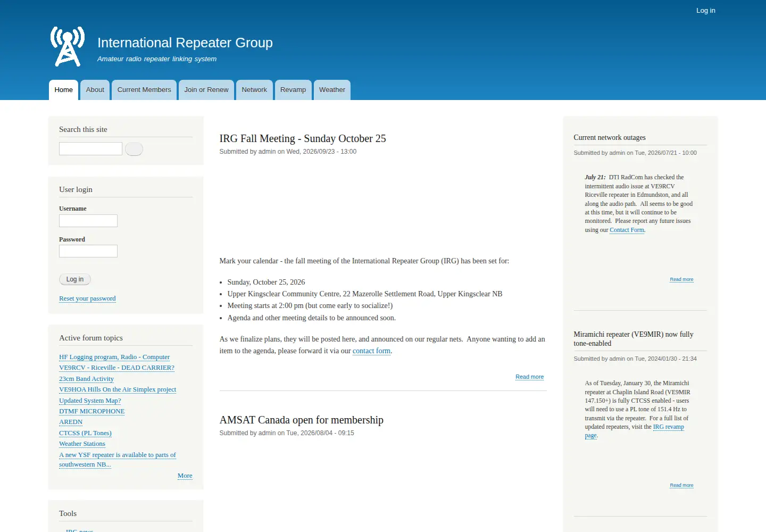Viewport: 766px width, 532px height.
Task: Open the Updated System Map? topic
Action: pyautogui.click(x=90, y=401)
